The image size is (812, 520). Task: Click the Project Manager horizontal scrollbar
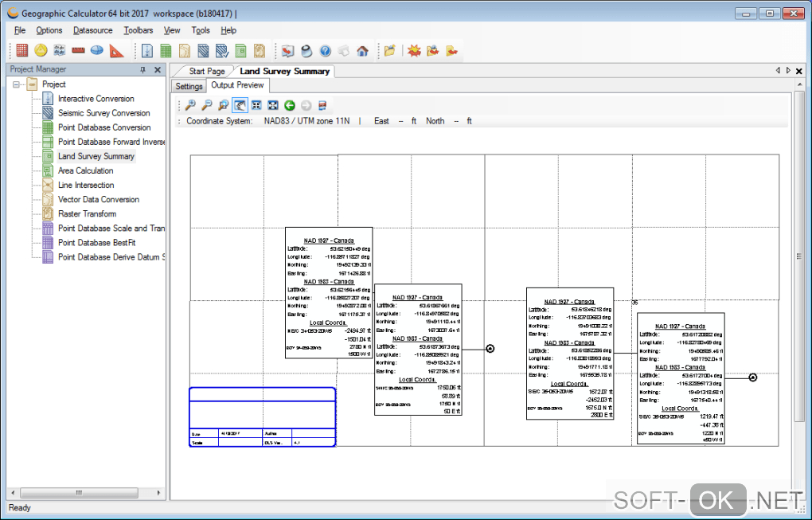point(80,494)
